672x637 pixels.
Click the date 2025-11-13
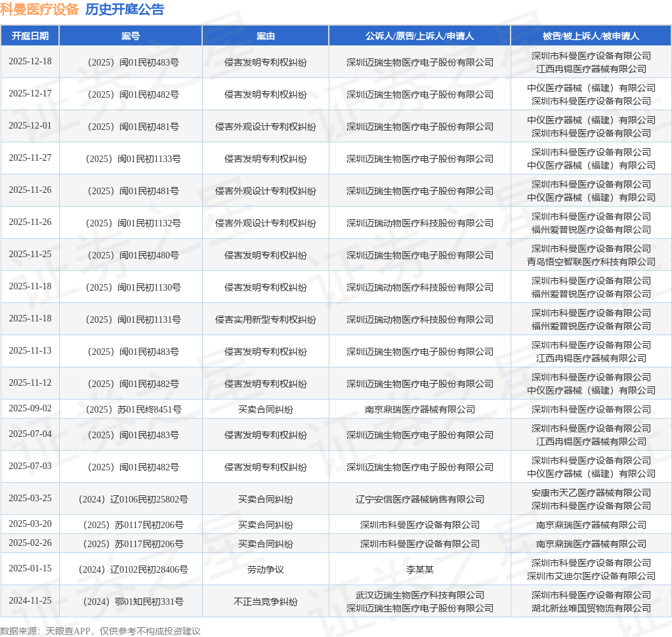coord(30,350)
